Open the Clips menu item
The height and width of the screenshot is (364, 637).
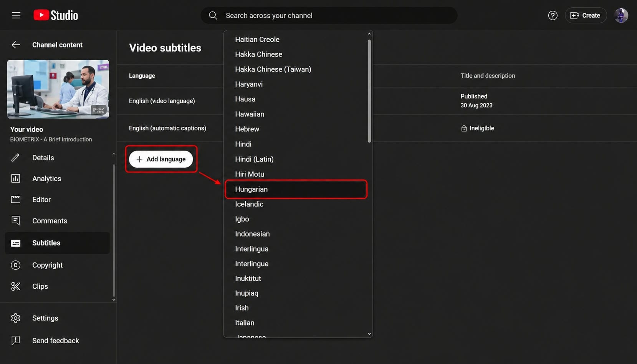point(58,286)
